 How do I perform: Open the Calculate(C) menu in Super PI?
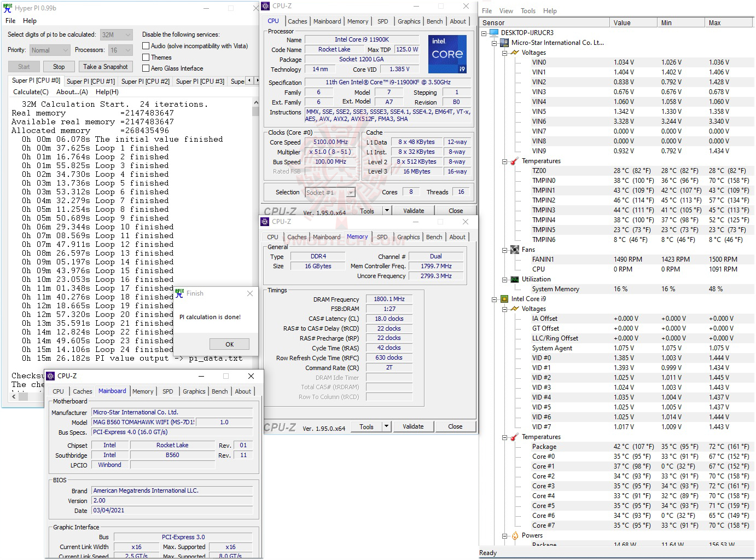31,92
